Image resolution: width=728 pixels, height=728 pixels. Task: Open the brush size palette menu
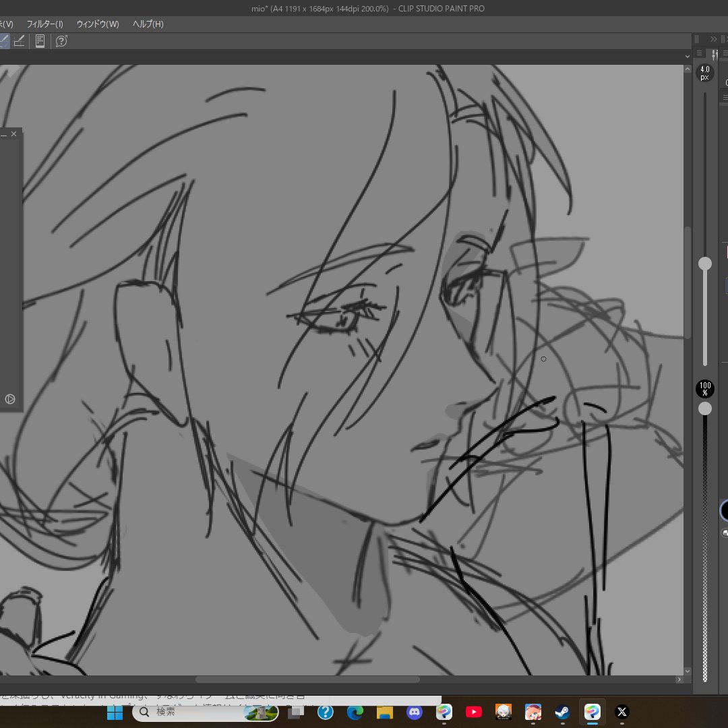point(699,53)
